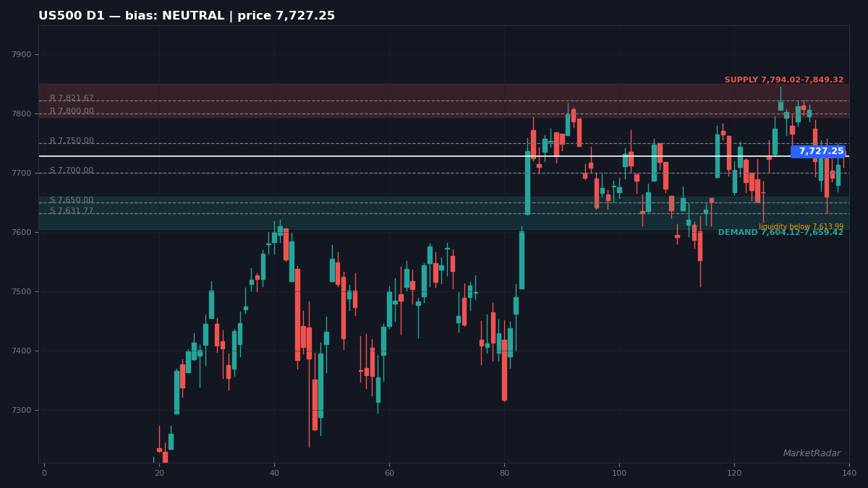Image resolution: width=868 pixels, height=488 pixels.
Task: Click the 7600 y-axis tick label
Action: pyautogui.click(x=22, y=233)
